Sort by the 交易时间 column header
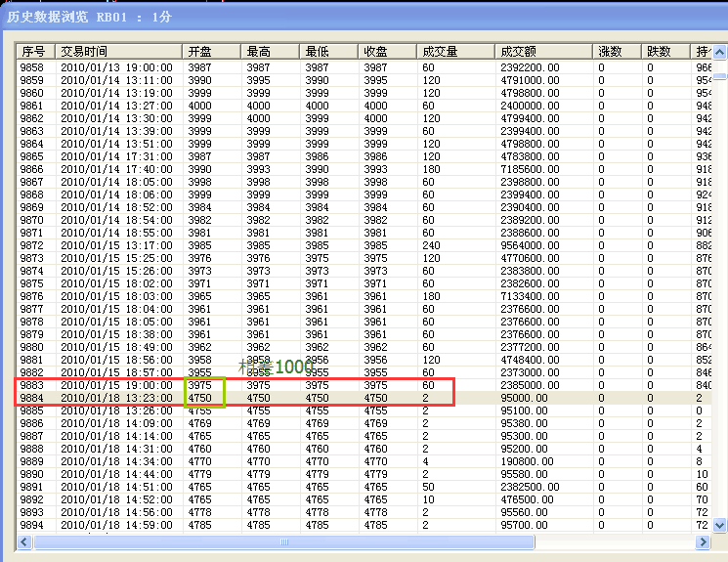 (117, 51)
